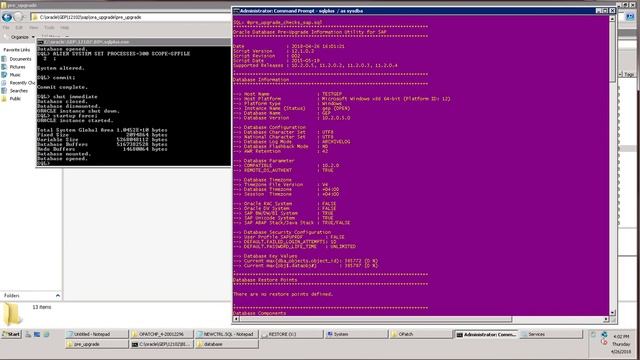This screenshot has width=640, height=360.
Task: Open the Help menu in Explorer
Action: [64, 28]
